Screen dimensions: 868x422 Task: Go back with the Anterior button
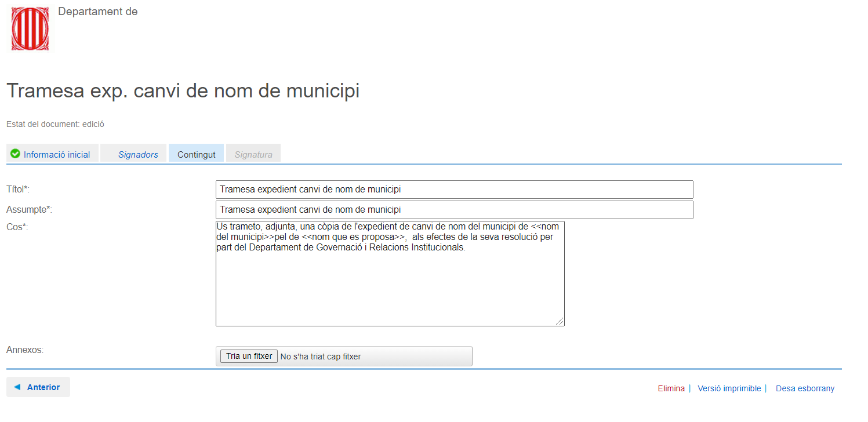38,387
